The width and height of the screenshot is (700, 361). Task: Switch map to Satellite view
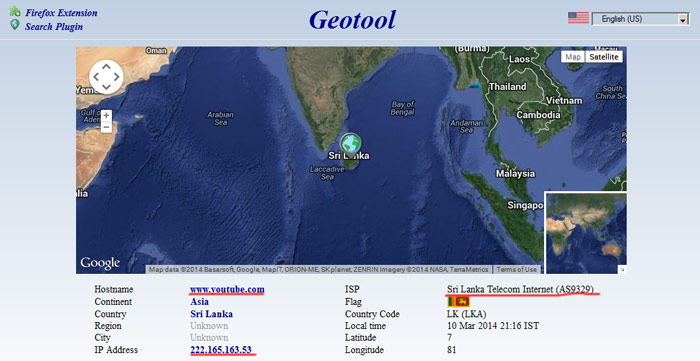604,57
